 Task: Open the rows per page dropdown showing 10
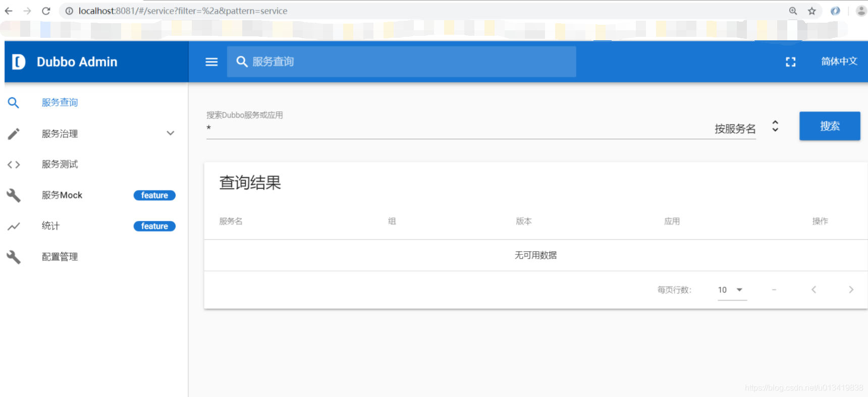tap(732, 290)
